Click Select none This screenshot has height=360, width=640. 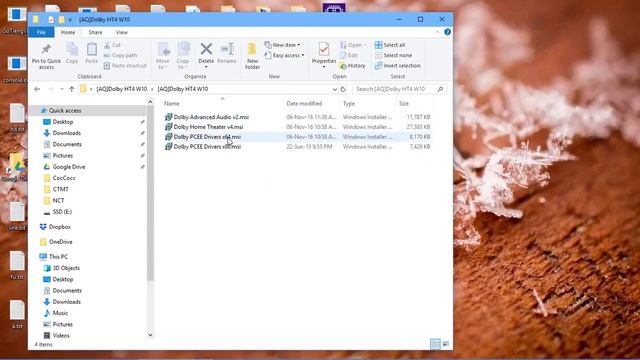[393, 55]
